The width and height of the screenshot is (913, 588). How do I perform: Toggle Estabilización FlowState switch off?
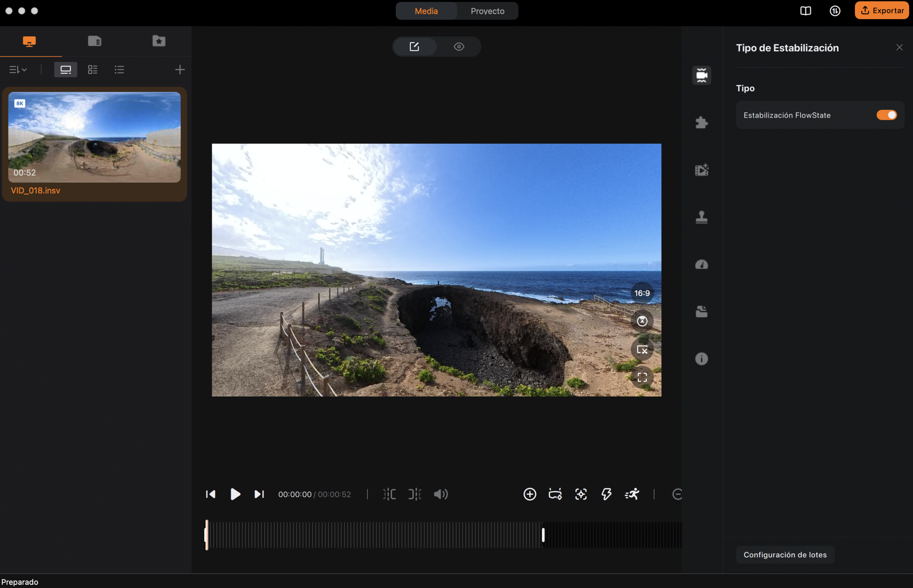point(886,115)
